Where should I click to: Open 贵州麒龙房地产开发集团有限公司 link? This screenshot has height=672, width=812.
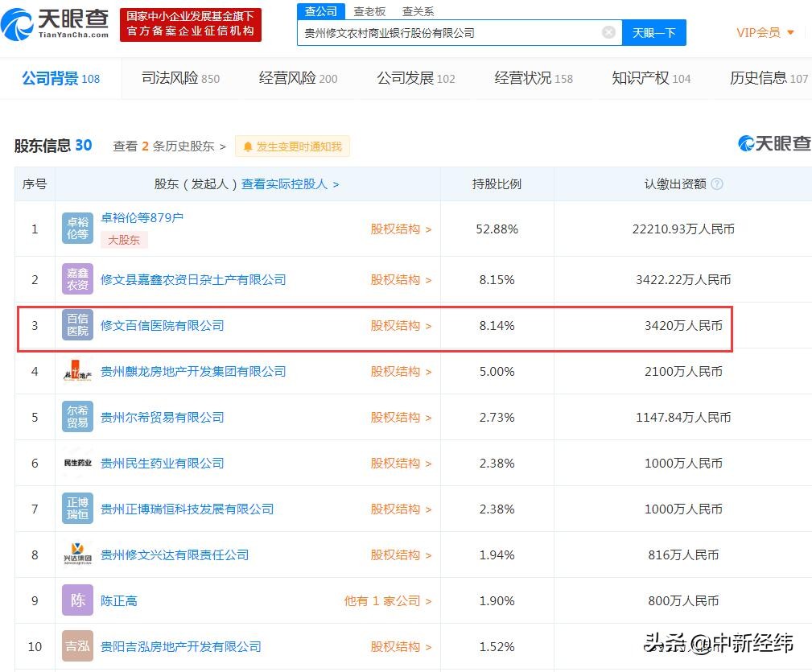click(x=193, y=371)
